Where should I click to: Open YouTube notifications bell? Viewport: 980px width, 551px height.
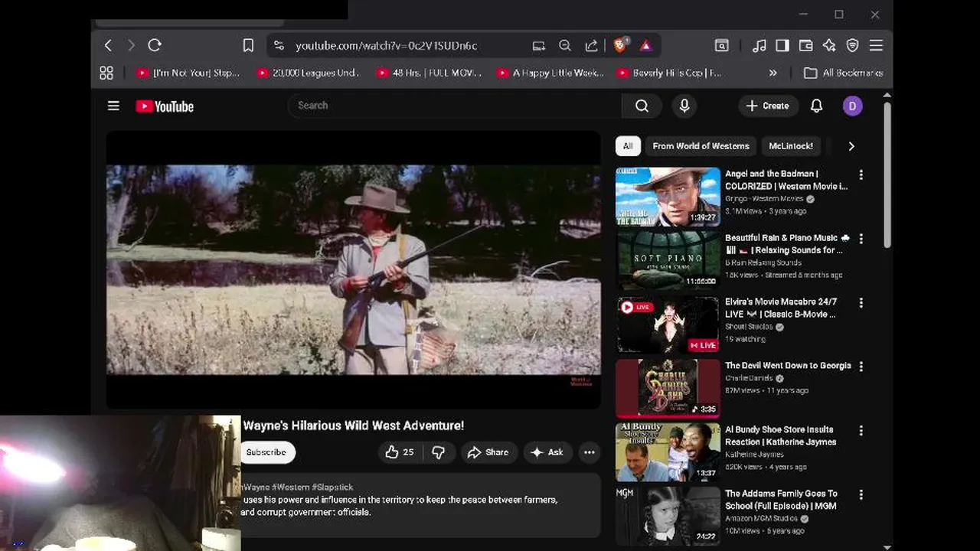816,106
